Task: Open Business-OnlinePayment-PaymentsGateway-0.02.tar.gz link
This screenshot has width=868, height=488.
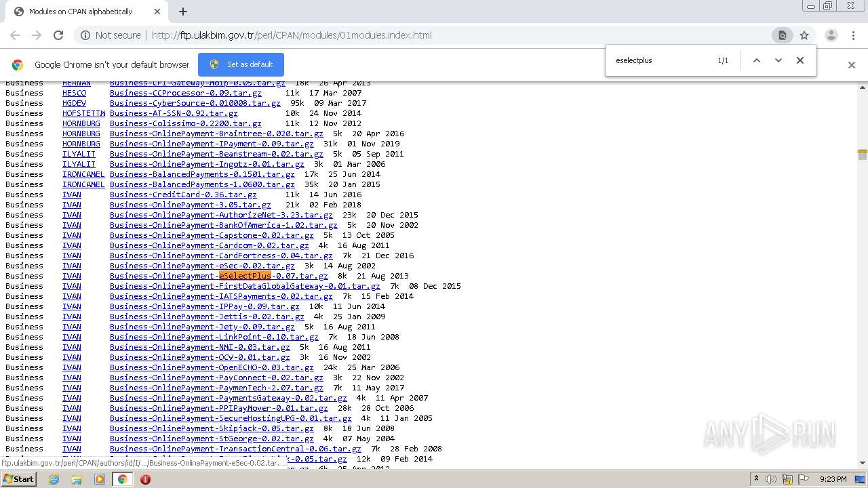Action: [228, 398]
